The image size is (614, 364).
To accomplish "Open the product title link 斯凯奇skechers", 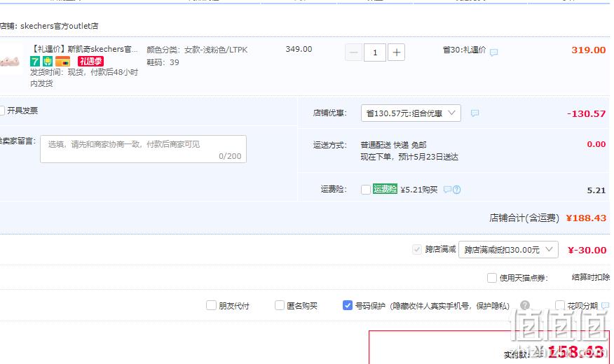I will [85, 49].
